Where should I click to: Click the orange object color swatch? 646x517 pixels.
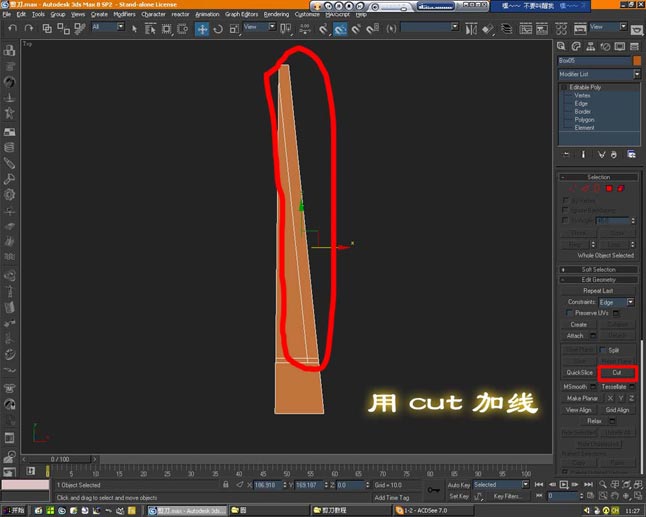point(637,61)
